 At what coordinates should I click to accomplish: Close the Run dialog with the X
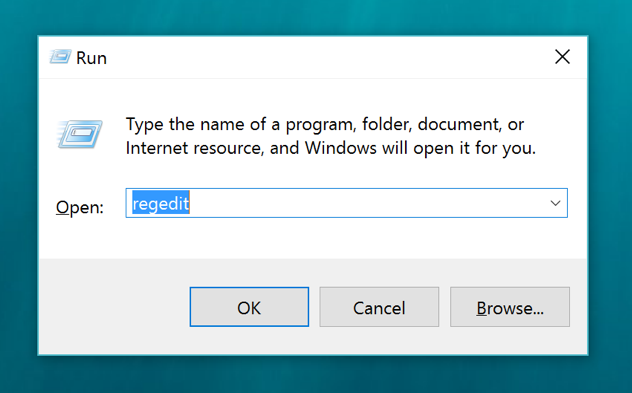coord(562,57)
